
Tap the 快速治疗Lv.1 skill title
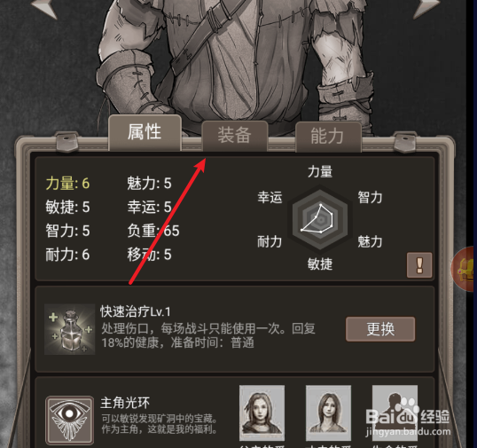click(x=136, y=311)
